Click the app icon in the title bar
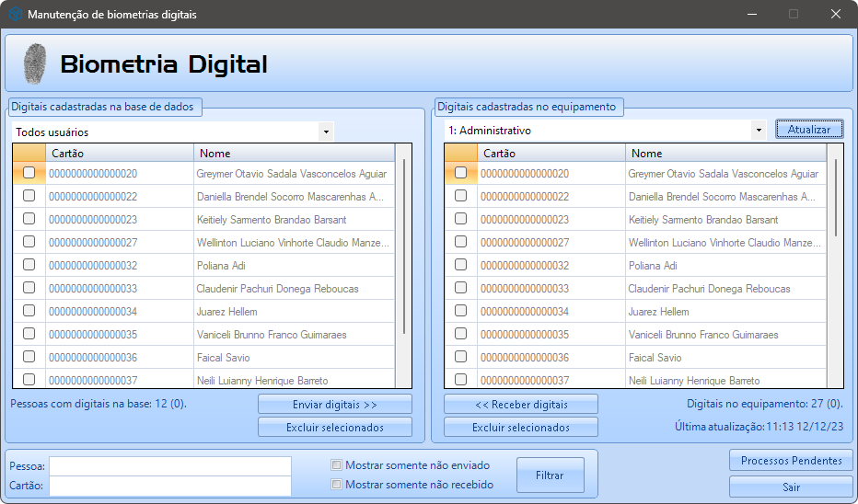This screenshot has height=504, width=858. click(15, 15)
